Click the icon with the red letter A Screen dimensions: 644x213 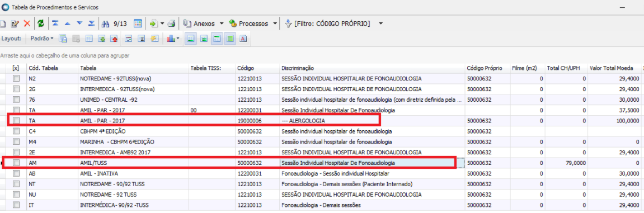[243, 39]
